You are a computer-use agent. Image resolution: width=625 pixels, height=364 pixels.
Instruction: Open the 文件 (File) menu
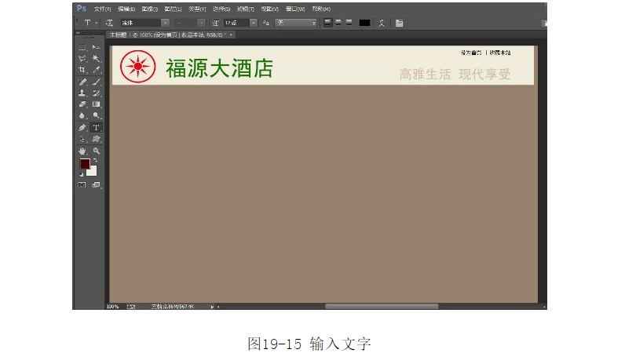(x=103, y=9)
